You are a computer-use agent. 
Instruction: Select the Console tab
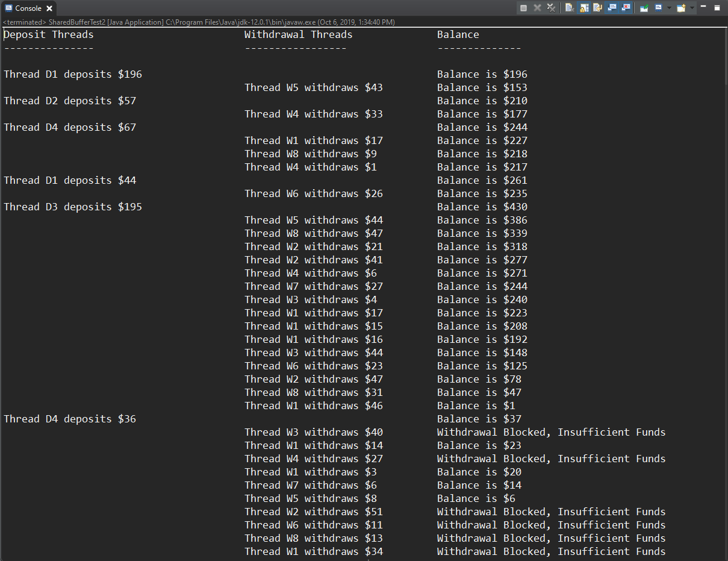pos(28,8)
